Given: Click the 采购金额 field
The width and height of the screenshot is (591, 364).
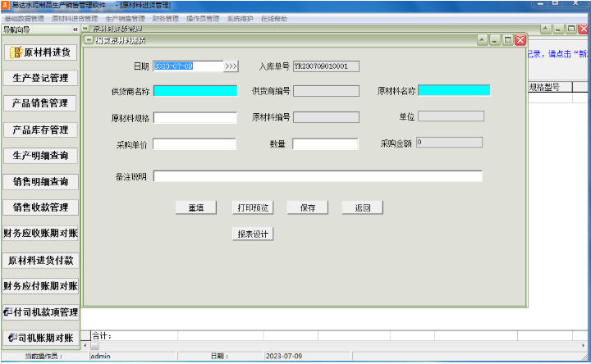Looking at the screenshot, I should click(x=449, y=143).
